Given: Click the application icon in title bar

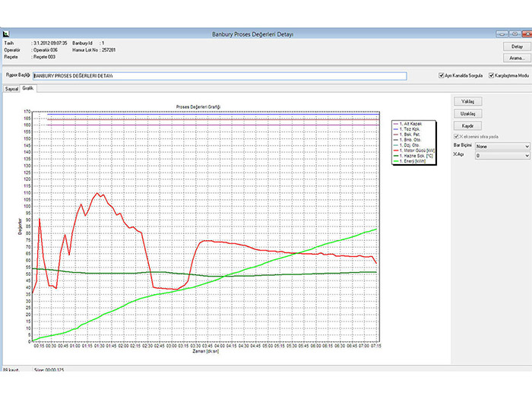Looking at the screenshot, I should 6,35.
